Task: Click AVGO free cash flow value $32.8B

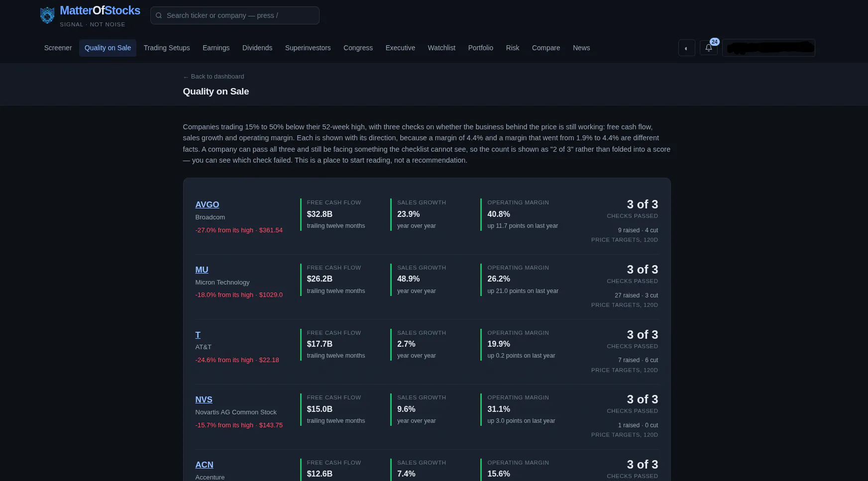Action: pos(320,214)
